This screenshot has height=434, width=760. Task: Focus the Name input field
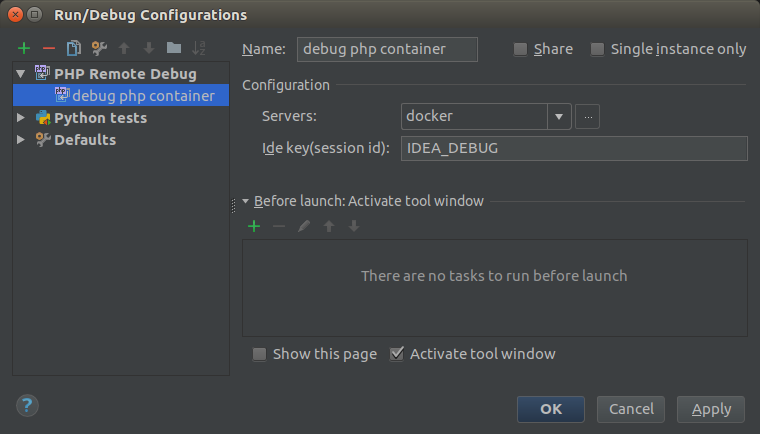(x=387, y=49)
